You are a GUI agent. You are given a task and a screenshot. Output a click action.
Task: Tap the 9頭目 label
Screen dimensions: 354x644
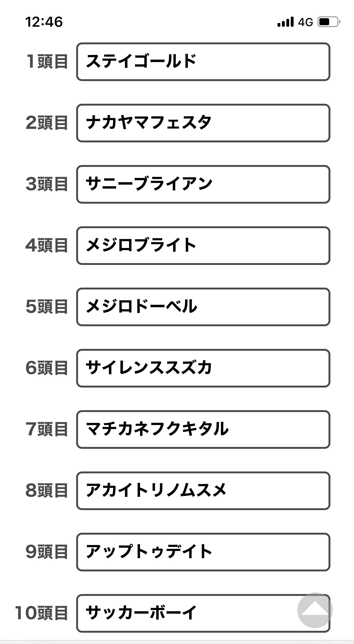pyautogui.click(x=47, y=552)
